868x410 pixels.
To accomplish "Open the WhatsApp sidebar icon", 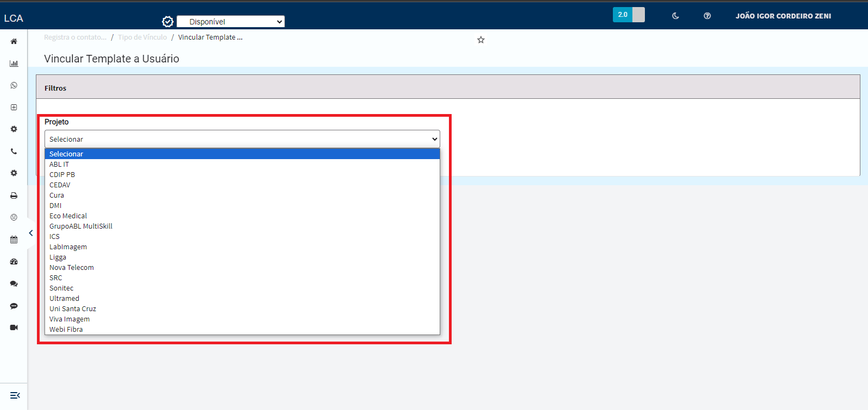I will (x=14, y=85).
